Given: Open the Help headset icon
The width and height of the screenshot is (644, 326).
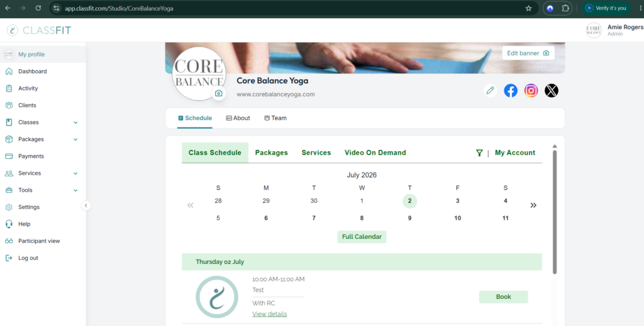Looking at the screenshot, I should pyautogui.click(x=9, y=224).
